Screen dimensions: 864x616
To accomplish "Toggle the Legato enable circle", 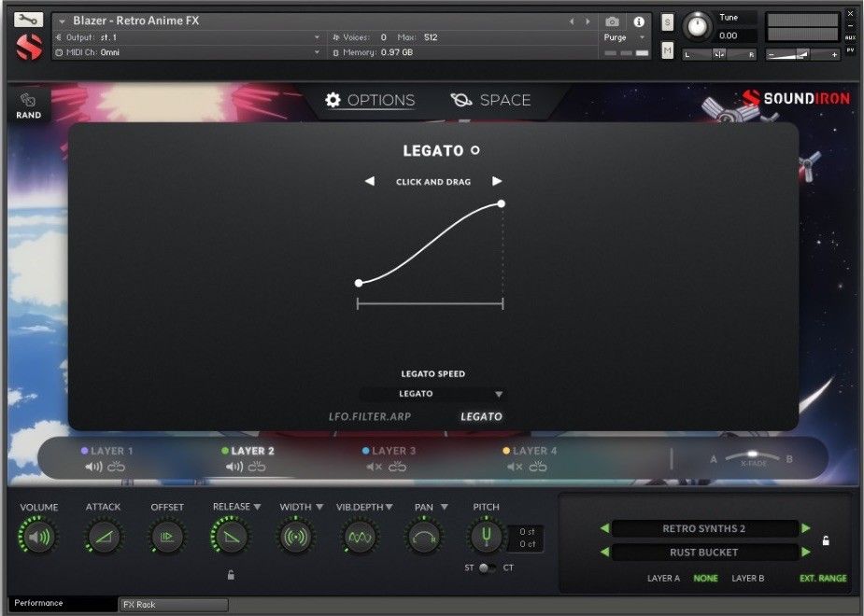I will pos(475,150).
